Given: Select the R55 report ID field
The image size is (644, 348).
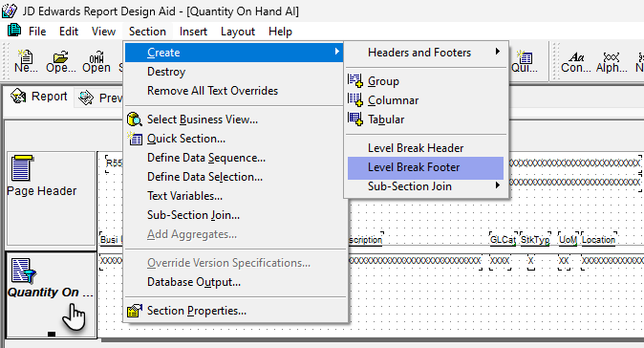Looking at the screenshot, I should (x=114, y=163).
